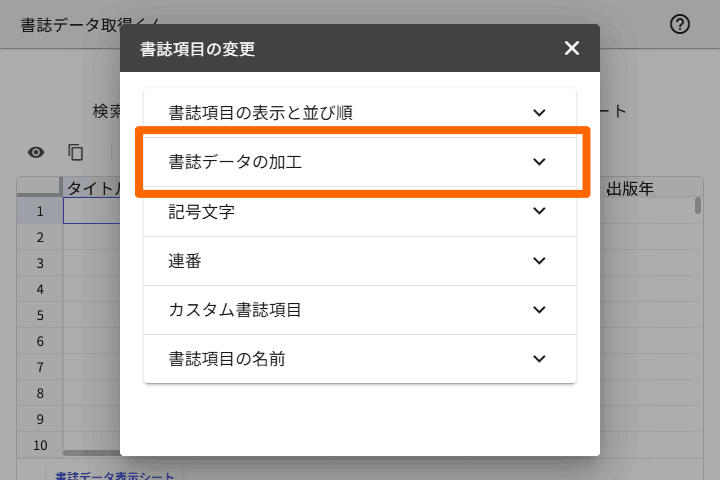Expand the 記号文字 section chevron
Screen dimensions: 720x480
pos(540,211)
